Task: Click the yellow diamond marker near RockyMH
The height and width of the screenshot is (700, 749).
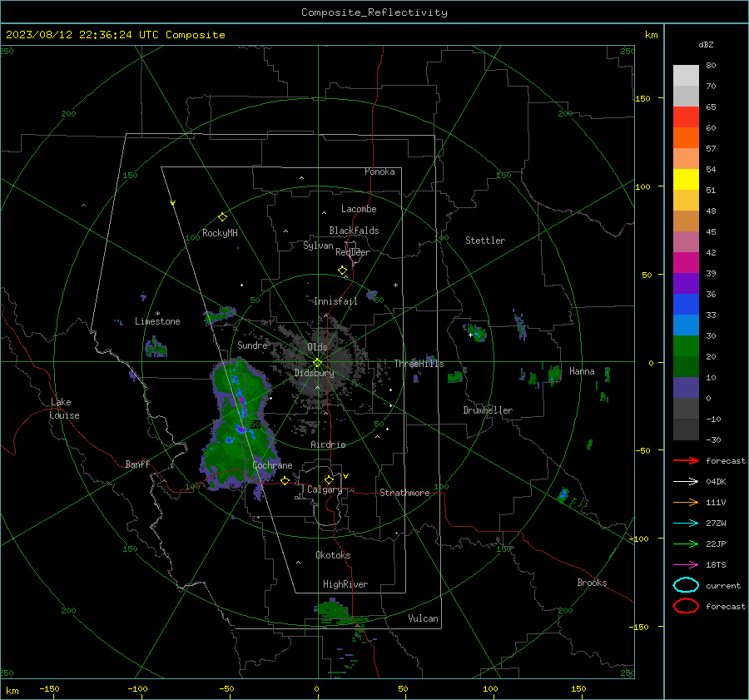Action: [222, 217]
